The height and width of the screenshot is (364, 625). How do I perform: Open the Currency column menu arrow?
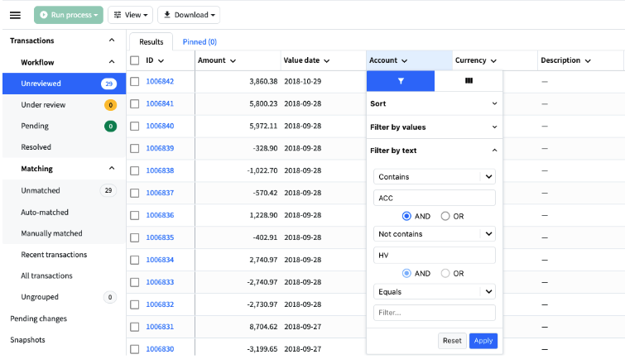[493, 61]
